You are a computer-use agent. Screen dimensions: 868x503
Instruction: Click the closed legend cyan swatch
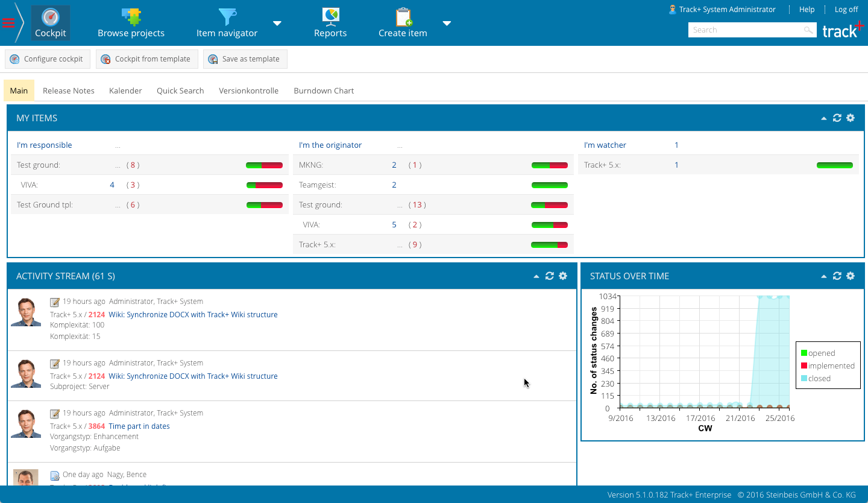coord(804,379)
